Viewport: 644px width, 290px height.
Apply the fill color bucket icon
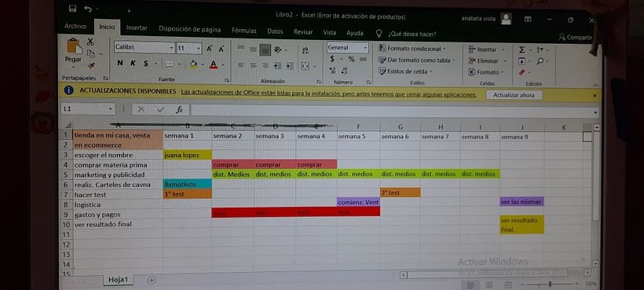193,64
